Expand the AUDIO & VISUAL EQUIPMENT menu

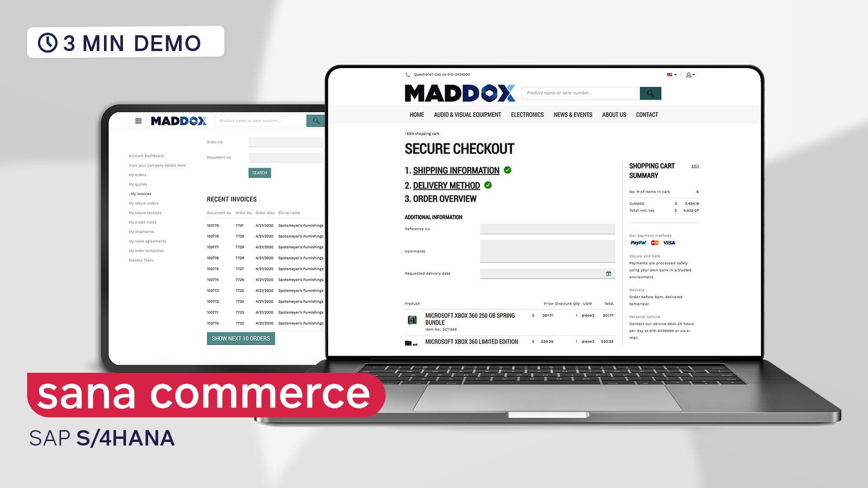[x=467, y=114]
